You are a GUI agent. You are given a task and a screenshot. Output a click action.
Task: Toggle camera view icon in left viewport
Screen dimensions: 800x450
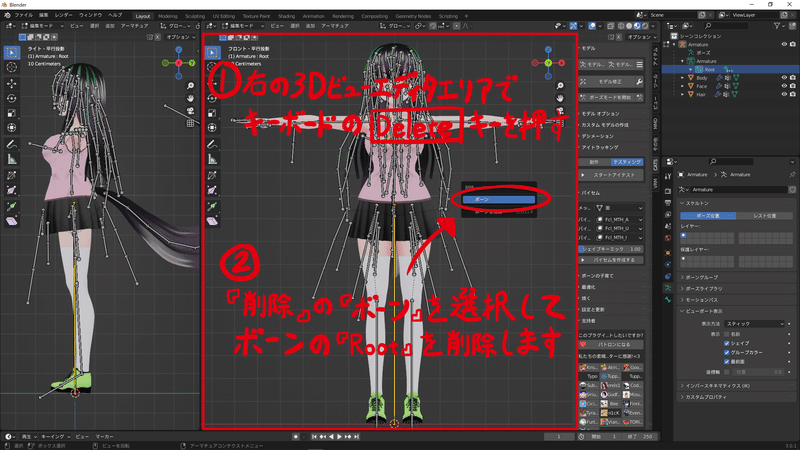pyautogui.click(x=190, y=111)
